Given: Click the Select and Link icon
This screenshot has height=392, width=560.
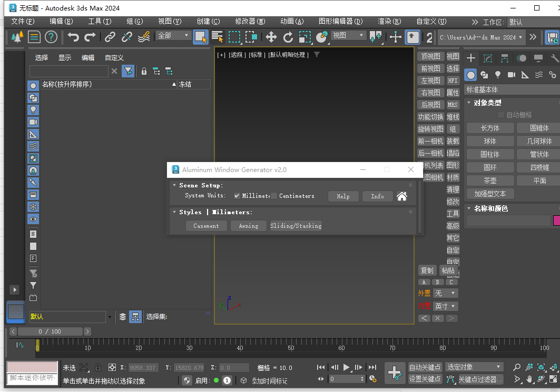Looking at the screenshot, I should (x=110, y=37).
